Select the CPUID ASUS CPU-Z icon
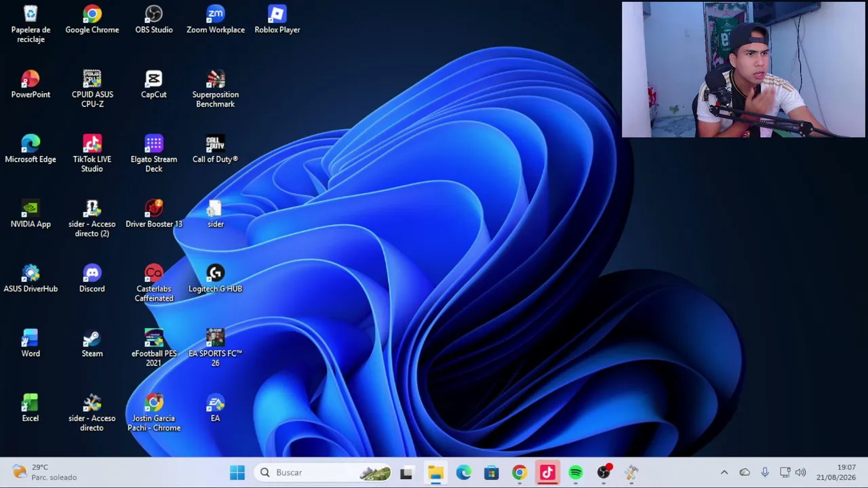 92,88
